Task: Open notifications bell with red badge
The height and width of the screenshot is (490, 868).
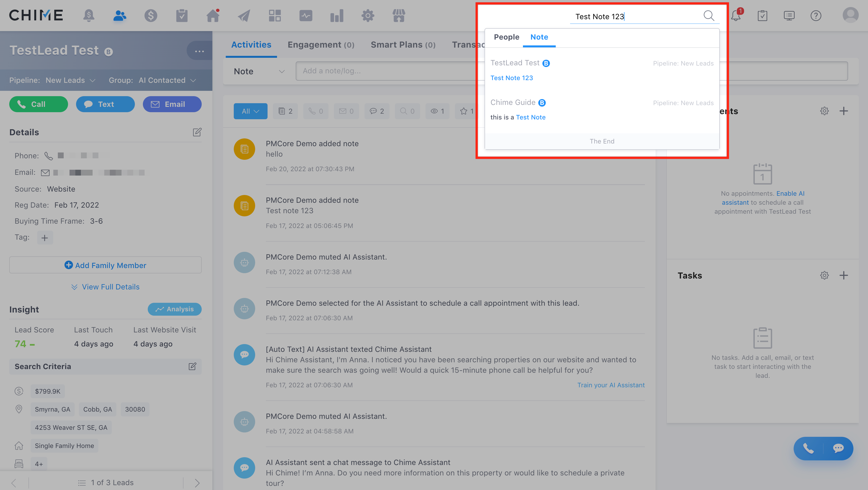Action: [736, 16]
